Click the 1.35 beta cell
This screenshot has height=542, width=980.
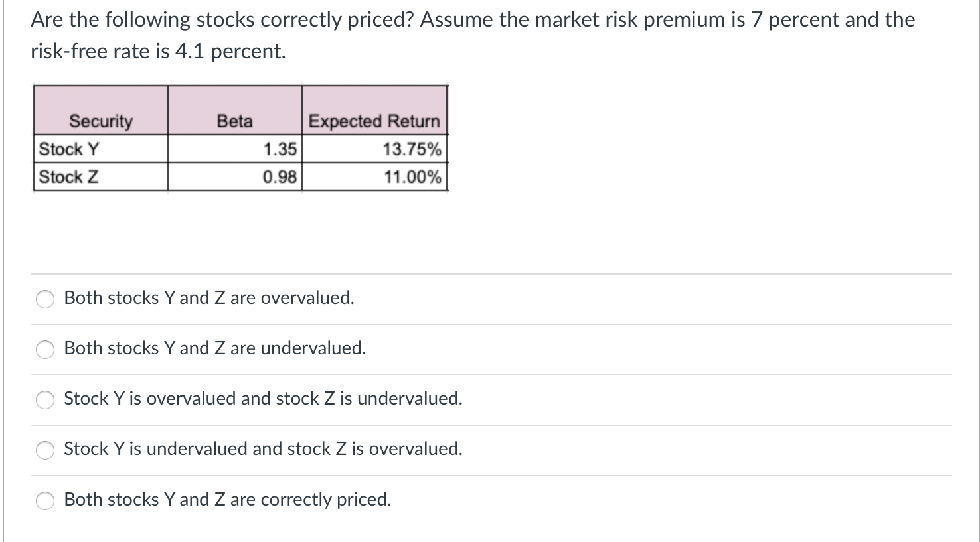pyautogui.click(x=280, y=149)
